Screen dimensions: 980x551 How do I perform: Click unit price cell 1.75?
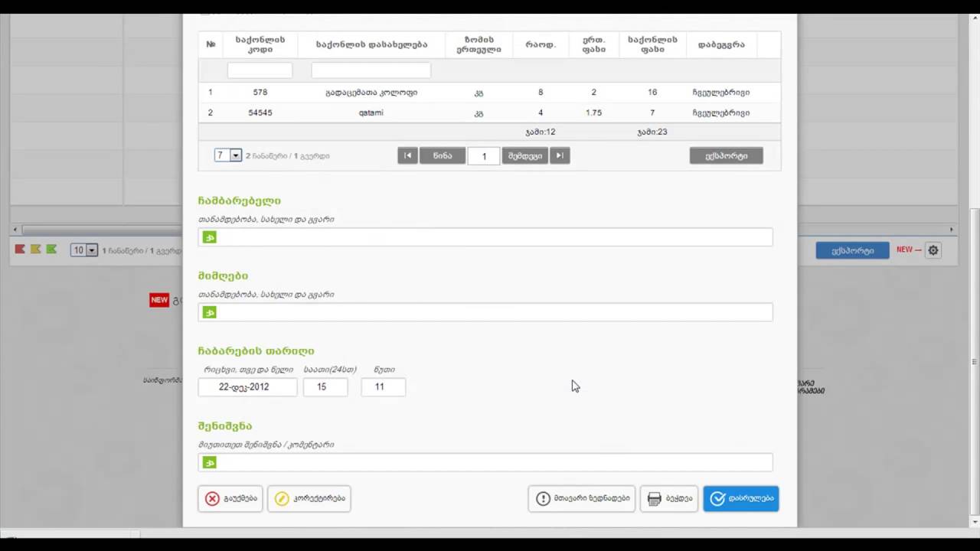[593, 112]
